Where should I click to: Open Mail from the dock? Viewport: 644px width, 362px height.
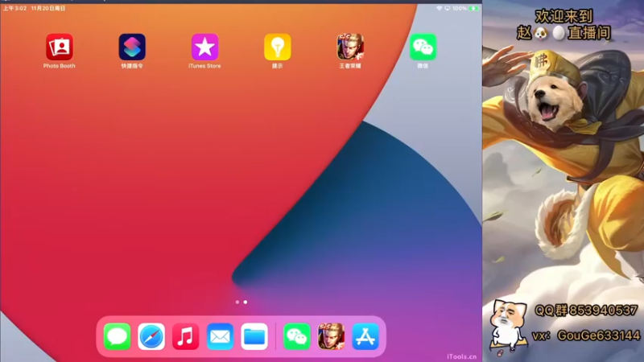tap(220, 336)
